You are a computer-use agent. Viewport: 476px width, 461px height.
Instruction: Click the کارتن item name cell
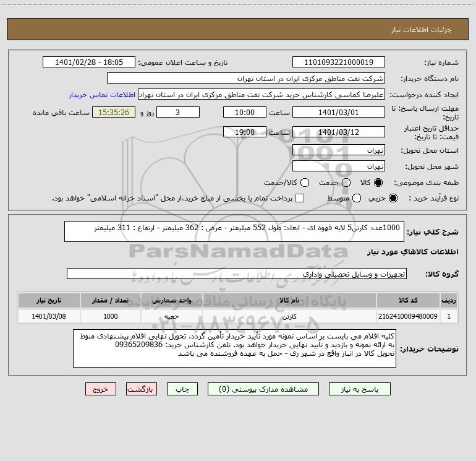pos(289,316)
